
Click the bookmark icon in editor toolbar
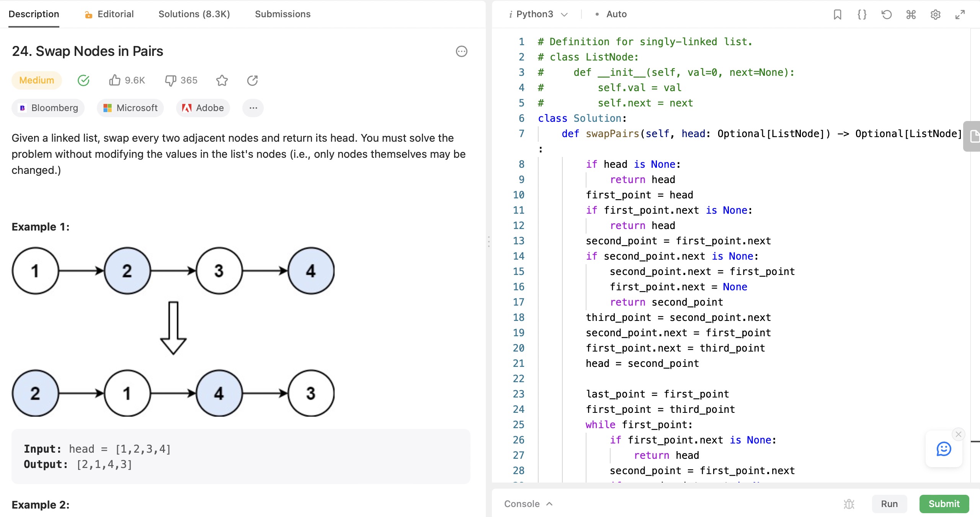click(x=837, y=15)
